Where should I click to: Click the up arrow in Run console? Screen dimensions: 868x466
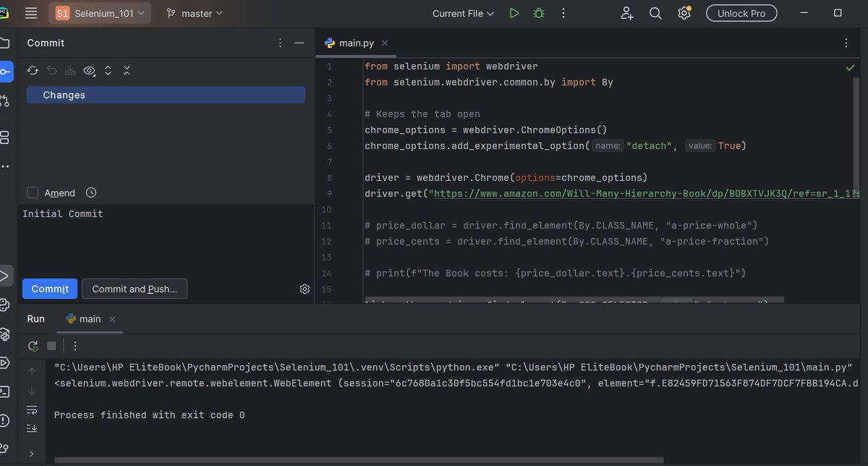31,371
